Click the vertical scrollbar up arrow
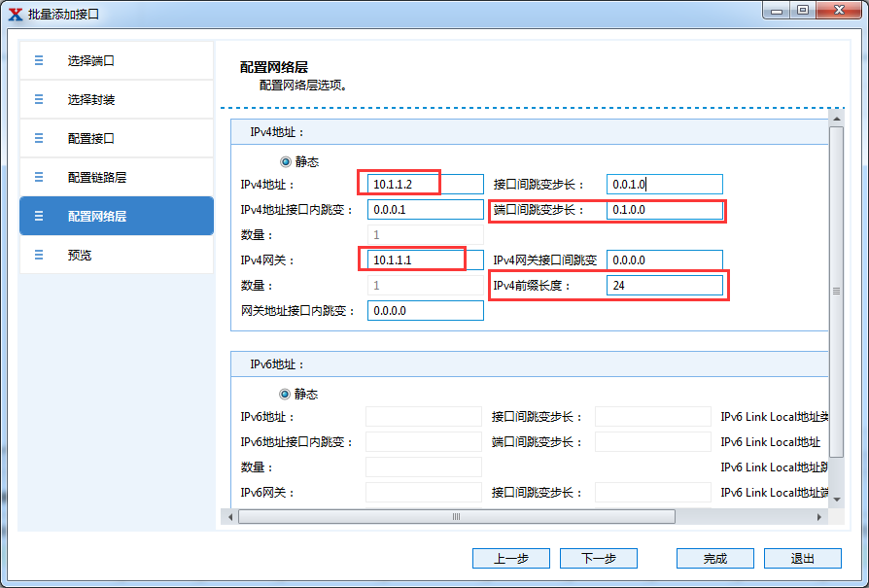Screen dimensions: 869x588 coord(836,118)
